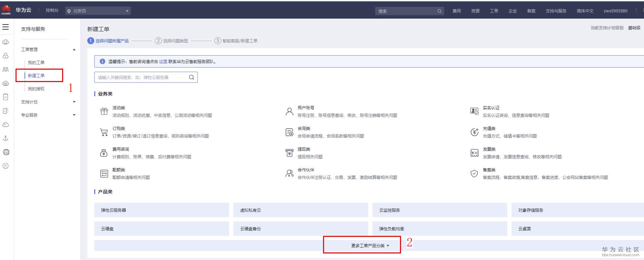Open 支持与服务 in top bar
Viewport: 644px width, 260px height.
tap(556, 11)
